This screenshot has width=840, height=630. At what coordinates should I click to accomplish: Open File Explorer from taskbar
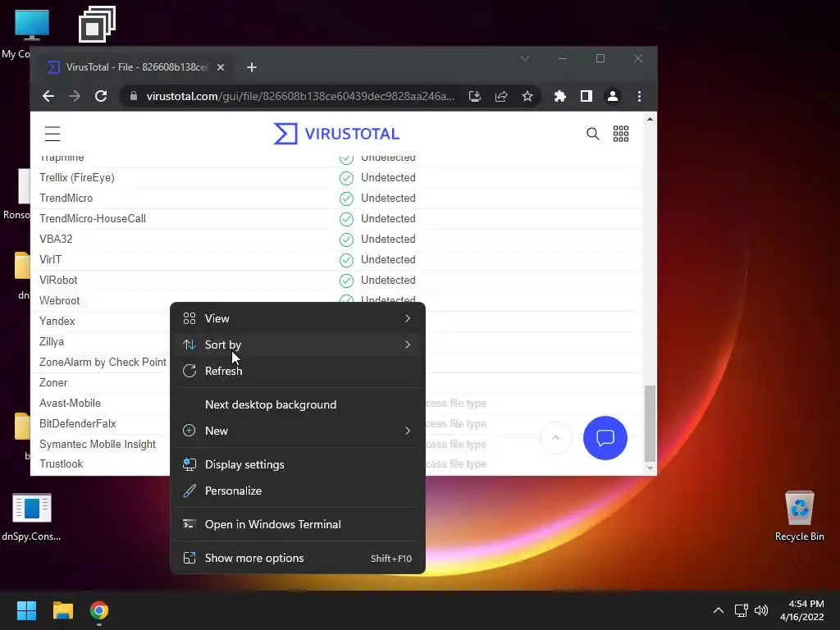pyautogui.click(x=62, y=610)
